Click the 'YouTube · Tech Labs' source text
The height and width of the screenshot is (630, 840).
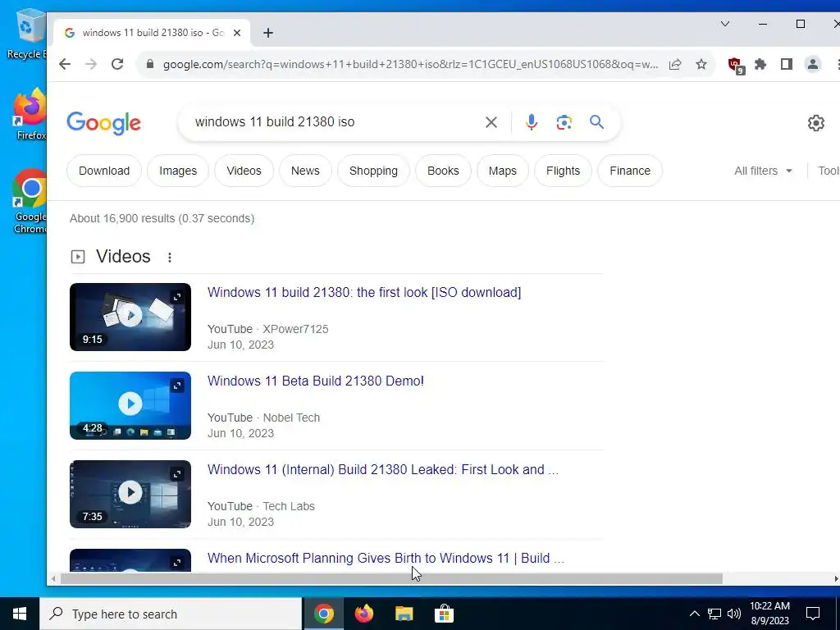click(x=261, y=506)
